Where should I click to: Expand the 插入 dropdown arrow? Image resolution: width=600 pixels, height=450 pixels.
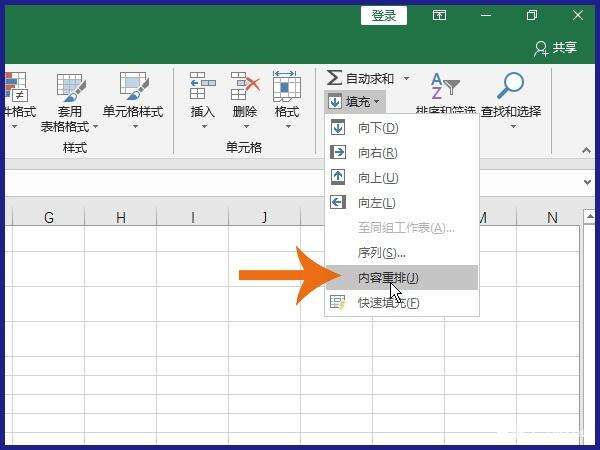tap(204, 126)
